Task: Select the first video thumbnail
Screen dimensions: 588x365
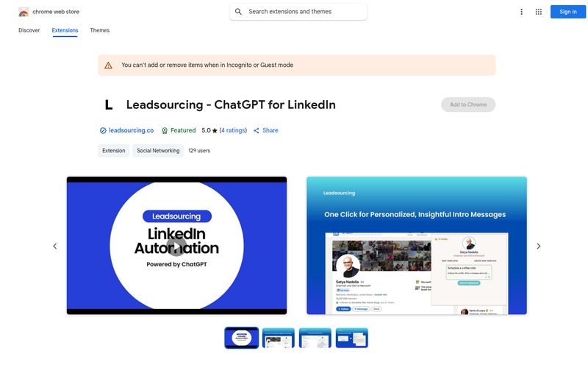Action: click(x=242, y=338)
